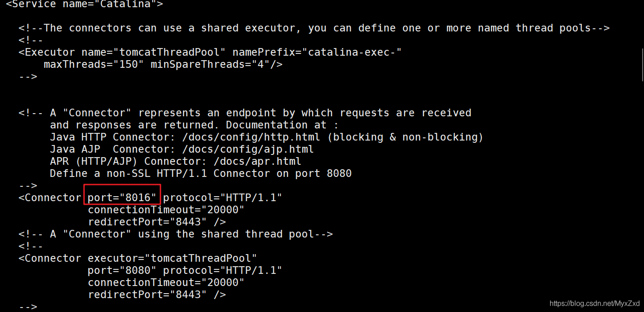This screenshot has width=644, height=312.
Task: Click protocol="HTTP/1.1" beside port 8016
Action: (x=222, y=198)
